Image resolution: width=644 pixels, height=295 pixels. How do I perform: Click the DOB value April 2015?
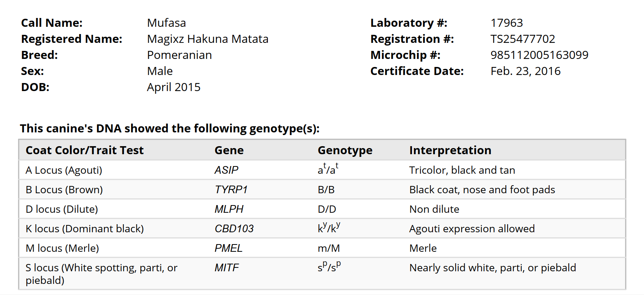(x=174, y=87)
